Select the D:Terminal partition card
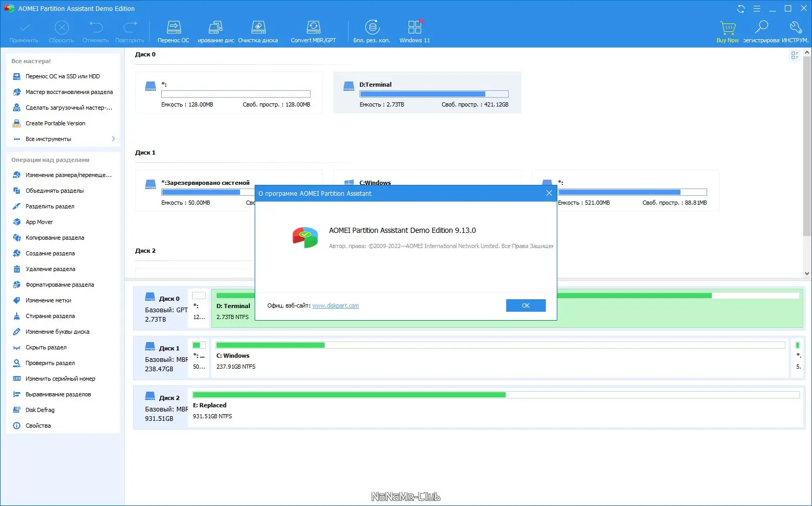Screen dimensions: 812x506 point(427,92)
